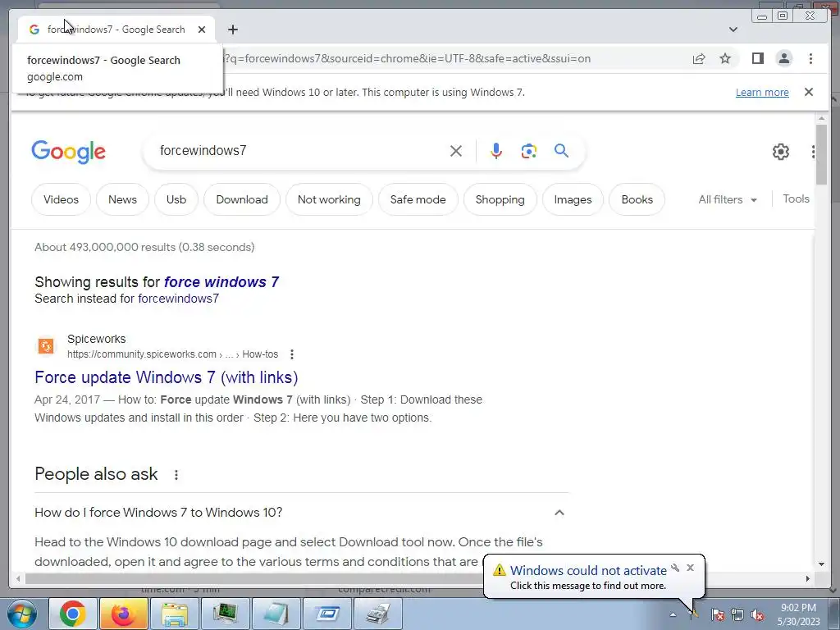840x630 pixels.
Task: Dismiss the Windows 7 update infobar
Action: click(809, 92)
